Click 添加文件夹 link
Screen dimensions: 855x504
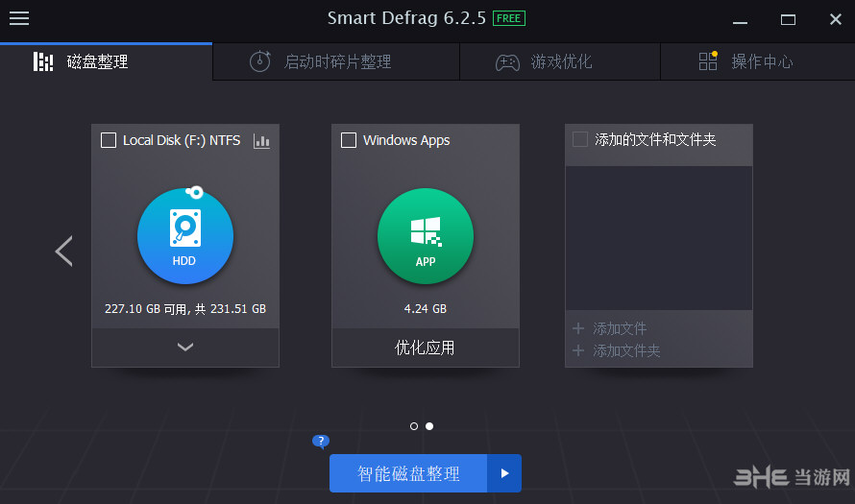[x=616, y=350]
